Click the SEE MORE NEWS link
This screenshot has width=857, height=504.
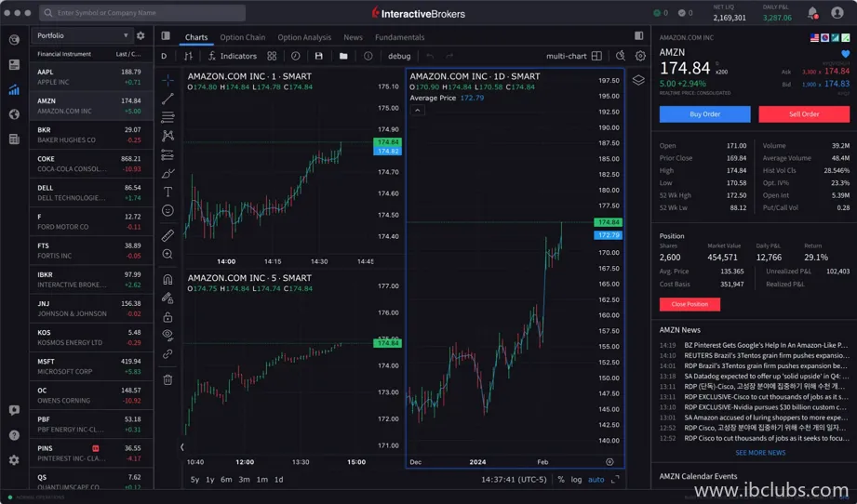coord(760,453)
